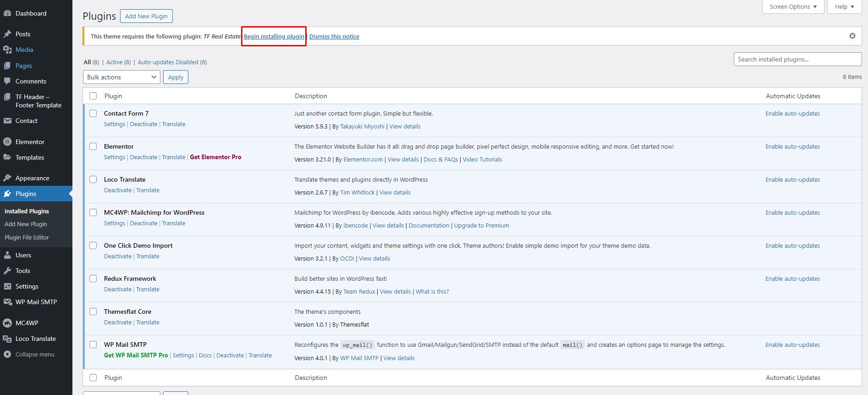Select all via footer Plugin checkbox
The image size is (868, 395).
[x=93, y=378]
